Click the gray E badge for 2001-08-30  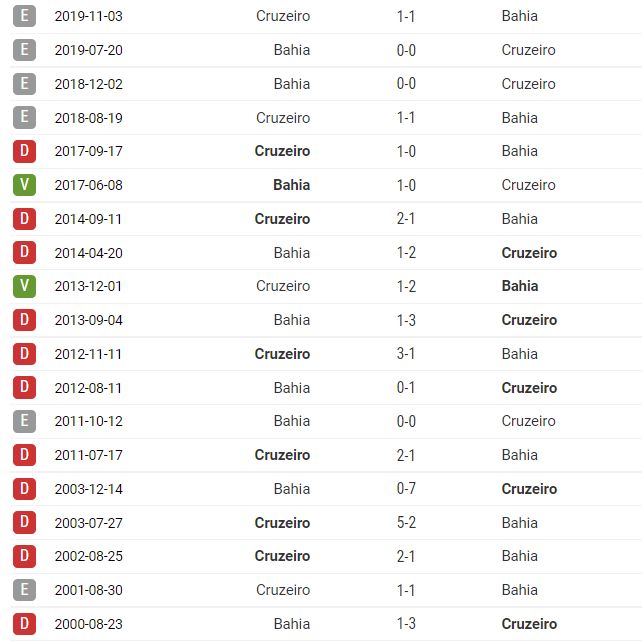tap(25, 590)
